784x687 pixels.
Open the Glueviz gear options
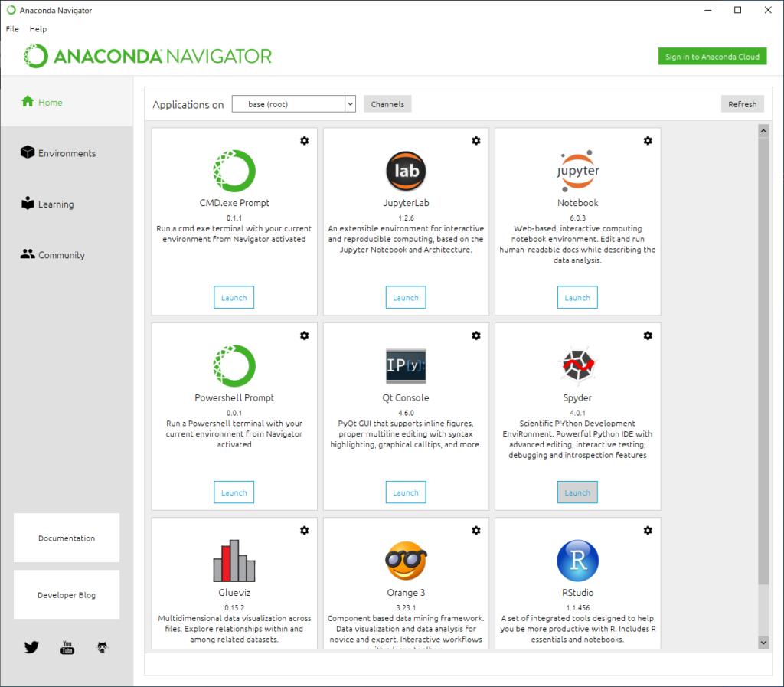point(304,531)
